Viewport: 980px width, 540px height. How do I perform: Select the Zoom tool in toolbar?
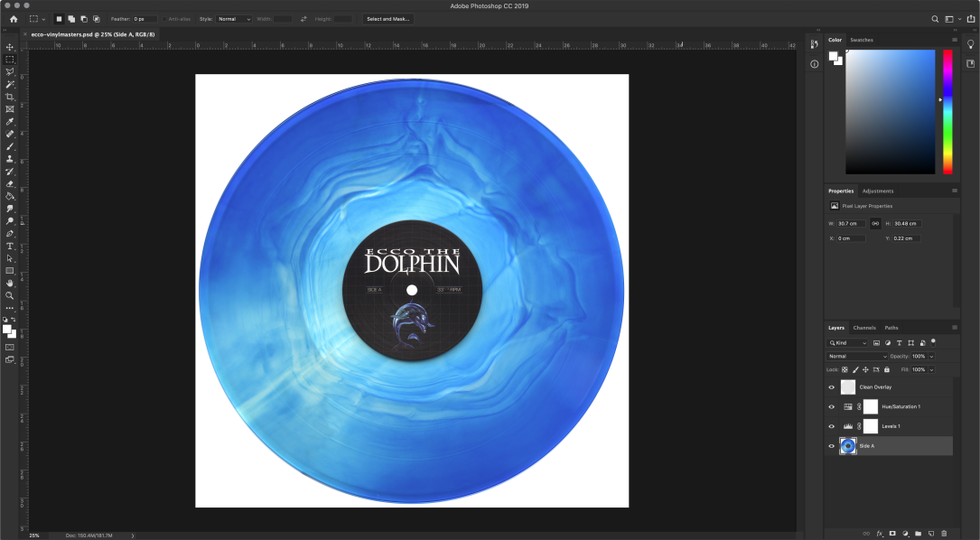10,295
